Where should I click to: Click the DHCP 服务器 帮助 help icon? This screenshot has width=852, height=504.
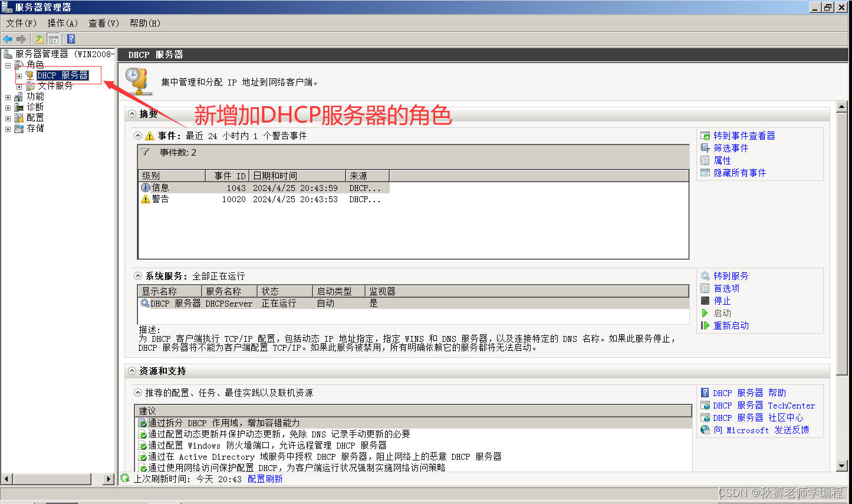tap(705, 393)
